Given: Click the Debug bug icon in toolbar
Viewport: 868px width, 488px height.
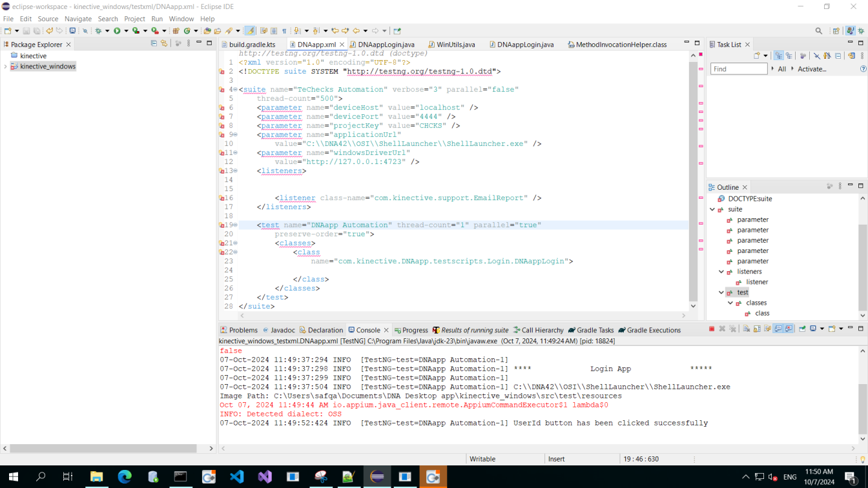Looking at the screenshot, I should pos(99,30).
